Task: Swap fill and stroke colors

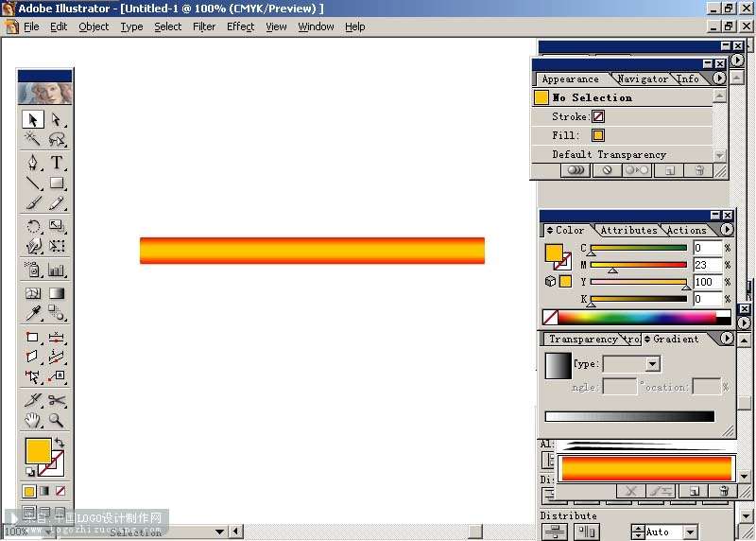Action: (x=60, y=442)
